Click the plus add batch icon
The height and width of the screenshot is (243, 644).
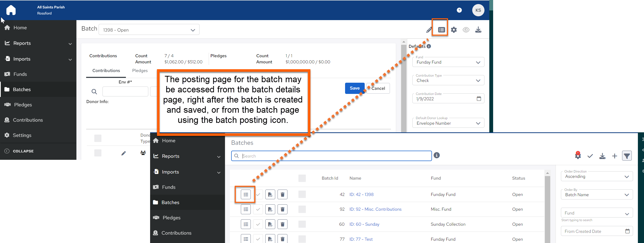[x=614, y=156]
